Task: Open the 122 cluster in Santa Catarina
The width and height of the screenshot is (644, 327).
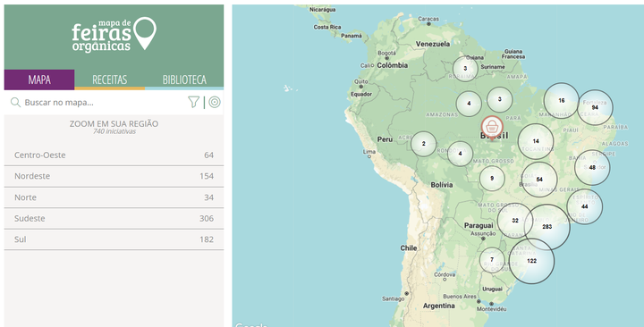Action: click(x=532, y=261)
